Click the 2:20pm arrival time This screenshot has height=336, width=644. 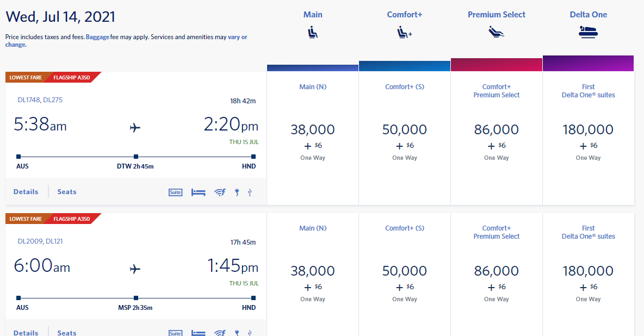click(231, 124)
